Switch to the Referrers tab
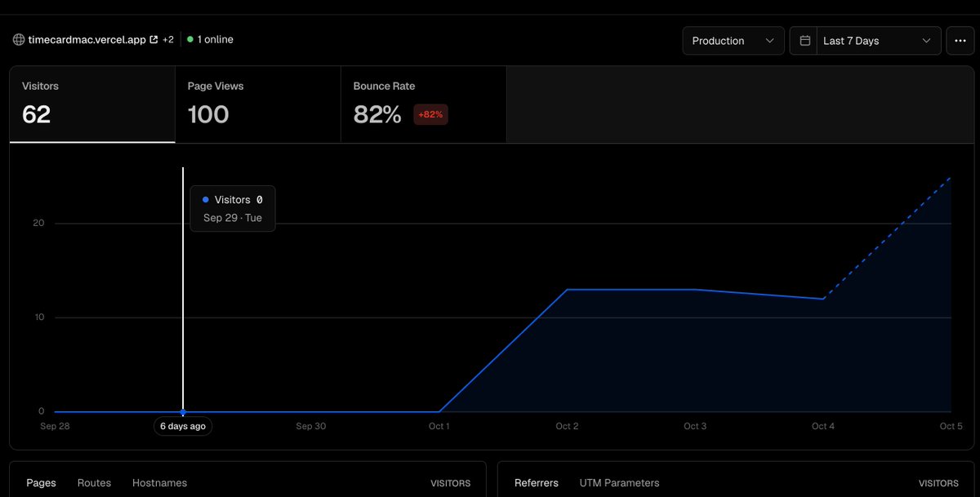 pyautogui.click(x=537, y=483)
